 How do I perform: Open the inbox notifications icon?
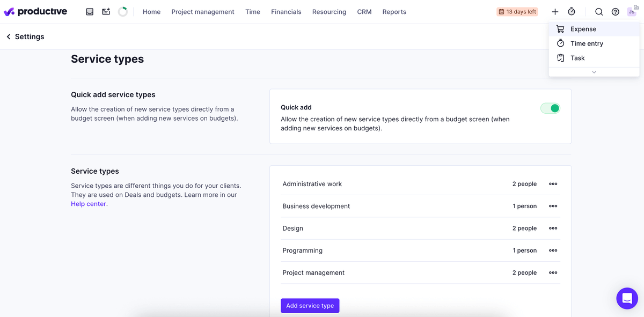coord(90,11)
